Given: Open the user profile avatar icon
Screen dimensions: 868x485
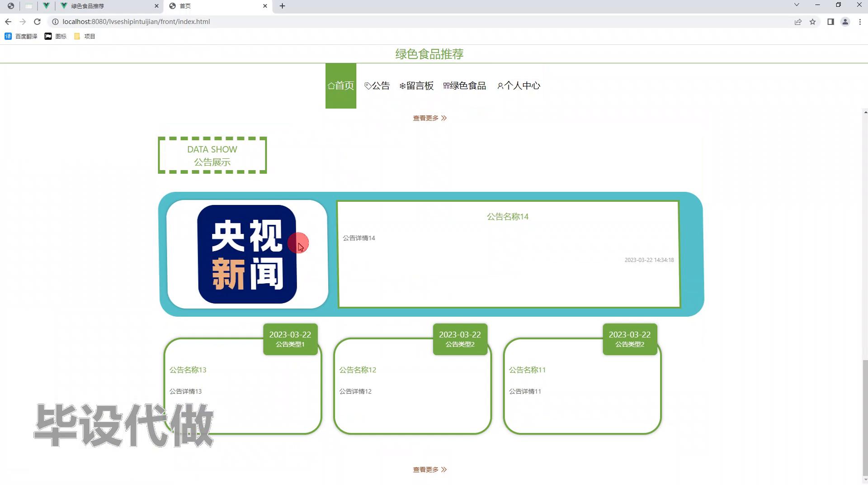Looking at the screenshot, I should [845, 22].
